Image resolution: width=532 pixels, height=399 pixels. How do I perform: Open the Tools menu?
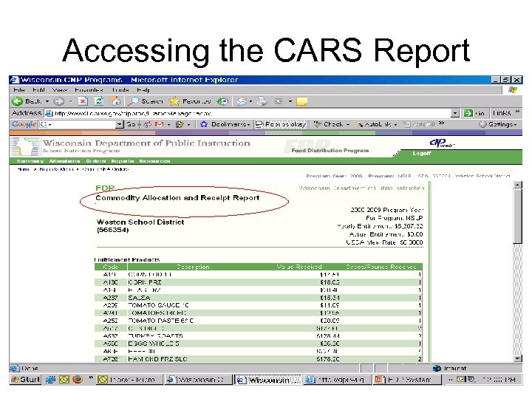120,90
